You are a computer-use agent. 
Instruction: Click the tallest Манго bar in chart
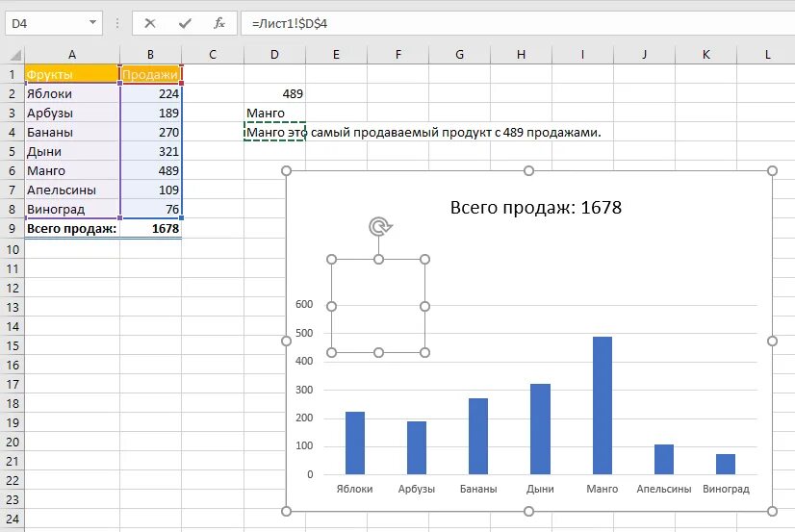pos(603,406)
